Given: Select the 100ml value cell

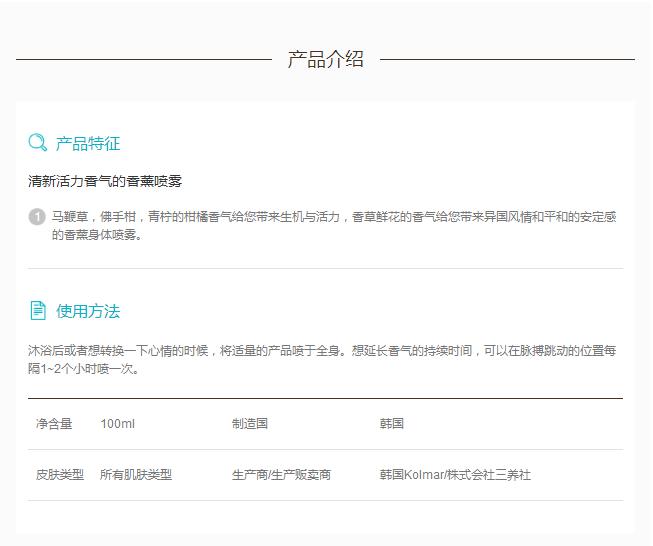Looking at the screenshot, I should point(117,424).
